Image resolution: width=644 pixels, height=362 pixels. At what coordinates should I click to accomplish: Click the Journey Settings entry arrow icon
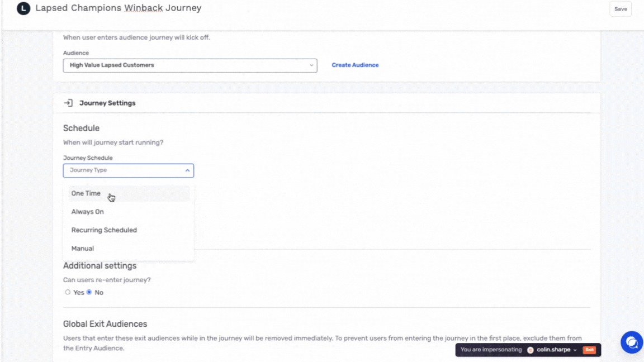point(68,103)
